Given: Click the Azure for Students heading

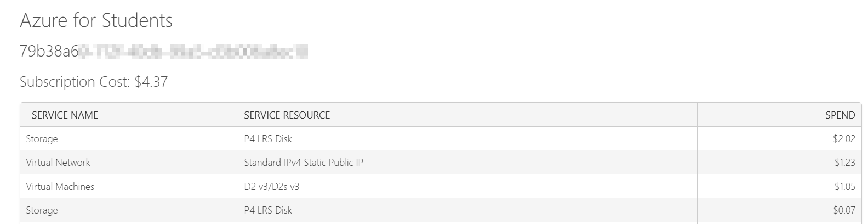Looking at the screenshot, I should (96, 21).
